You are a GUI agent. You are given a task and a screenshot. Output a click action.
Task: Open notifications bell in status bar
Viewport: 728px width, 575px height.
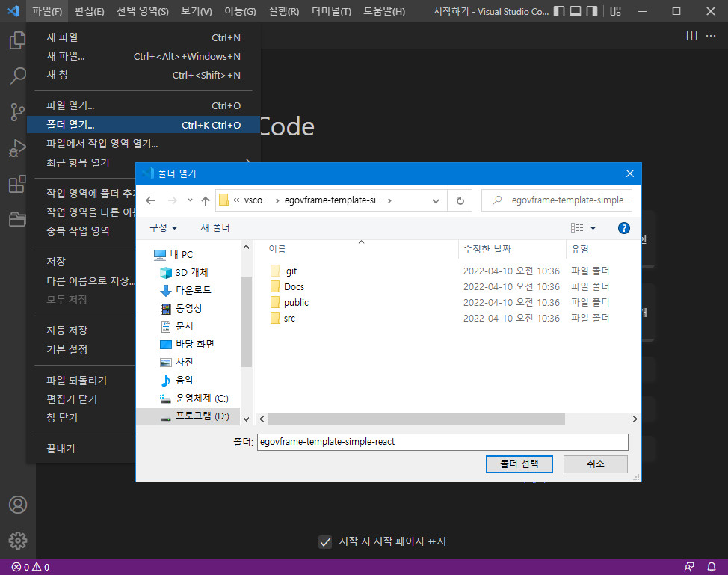click(x=712, y=567)
